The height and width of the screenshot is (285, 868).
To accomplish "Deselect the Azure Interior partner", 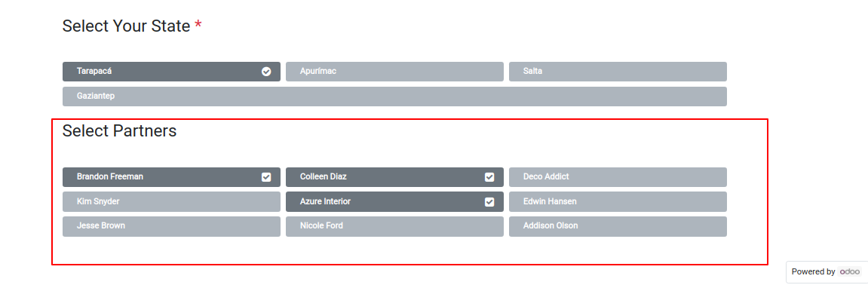I will tap(394, 202).
